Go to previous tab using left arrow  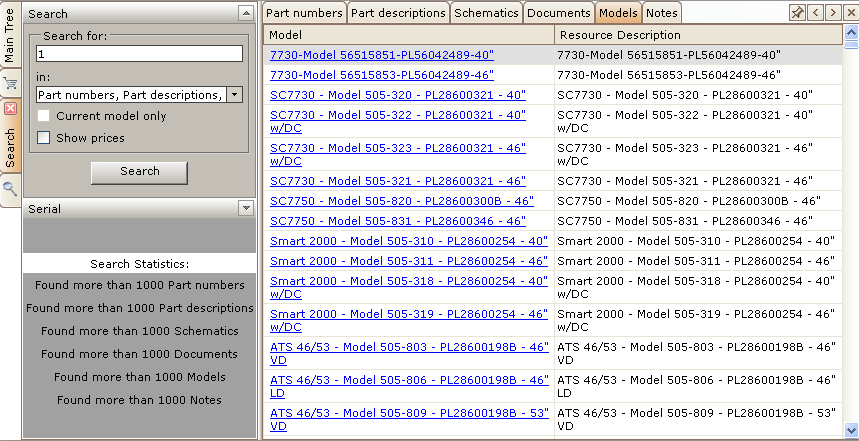[815, 12]
